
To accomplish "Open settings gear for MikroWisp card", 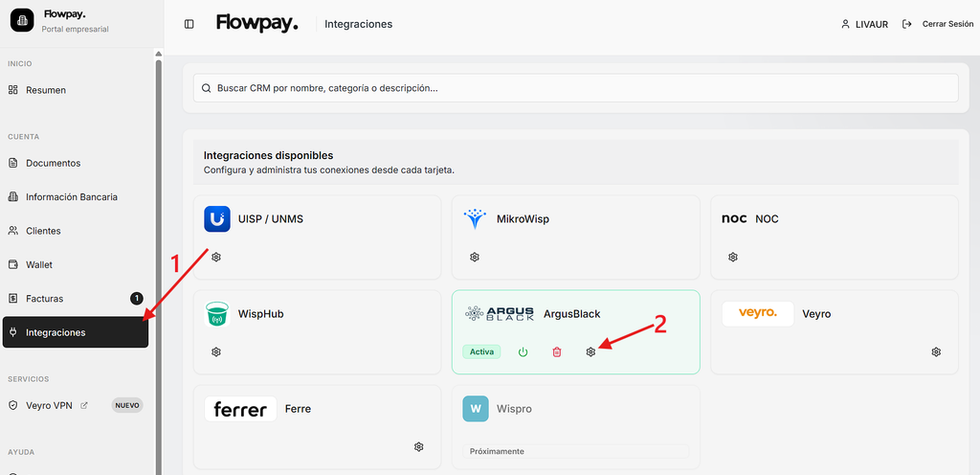I will (475, 257).
